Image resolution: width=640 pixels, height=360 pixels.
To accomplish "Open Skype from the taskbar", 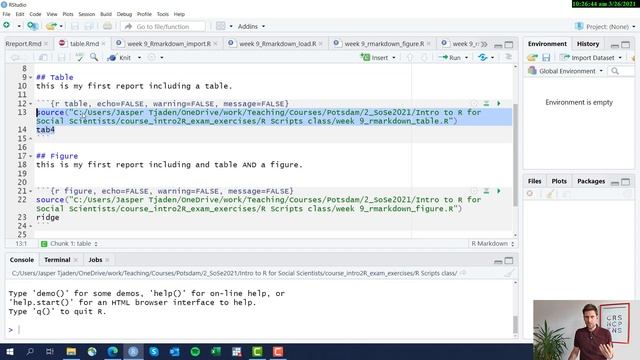I will pos(154,351).
